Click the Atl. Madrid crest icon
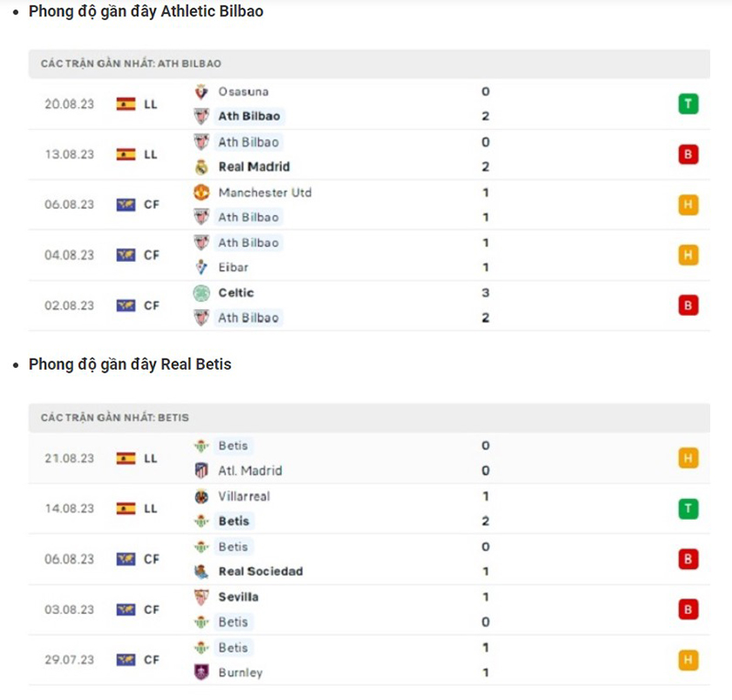Screen dimensions: 732x700 pyautogui.click(x=202, y=470)
